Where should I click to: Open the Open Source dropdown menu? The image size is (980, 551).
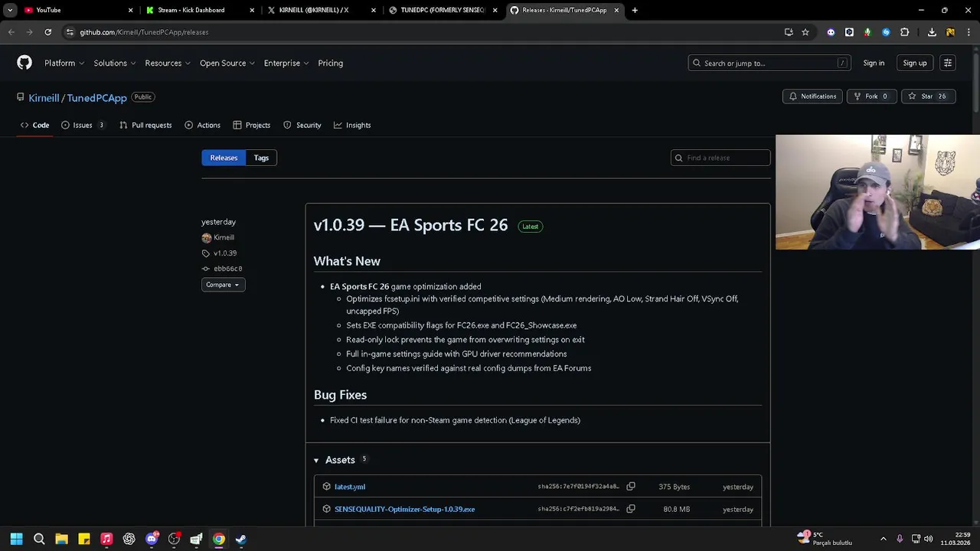coord(227,63)
